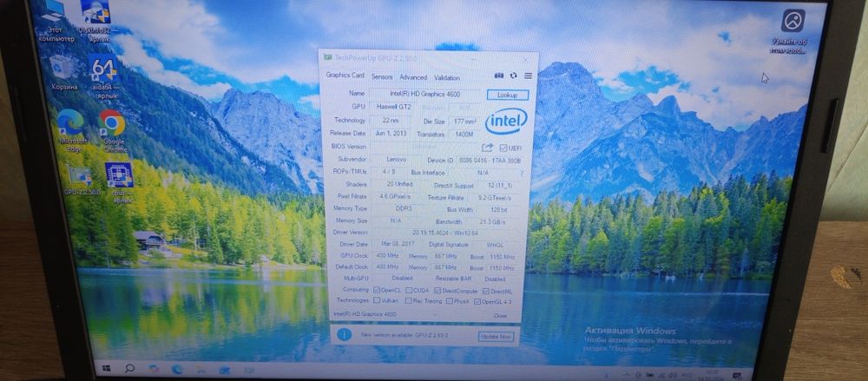The height and width of the screenshot is (381, 868).
Task: Click the BIOS export share icon
Action: click(x=487, y=148)
